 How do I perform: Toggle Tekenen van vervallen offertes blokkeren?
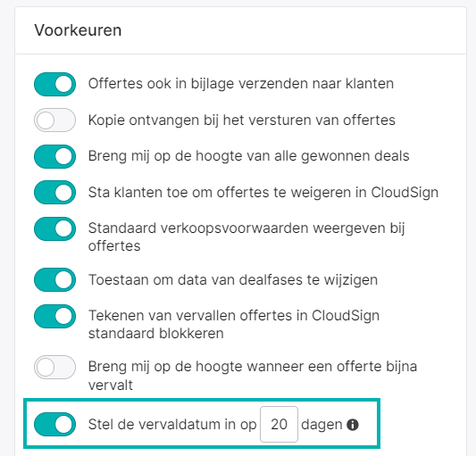click(55, 316)
